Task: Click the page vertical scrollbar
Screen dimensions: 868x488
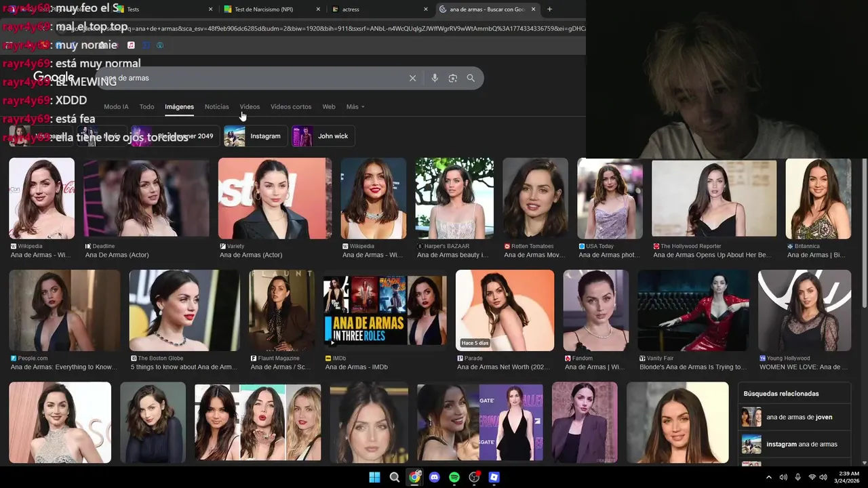Action: click(x=864, y=234)
